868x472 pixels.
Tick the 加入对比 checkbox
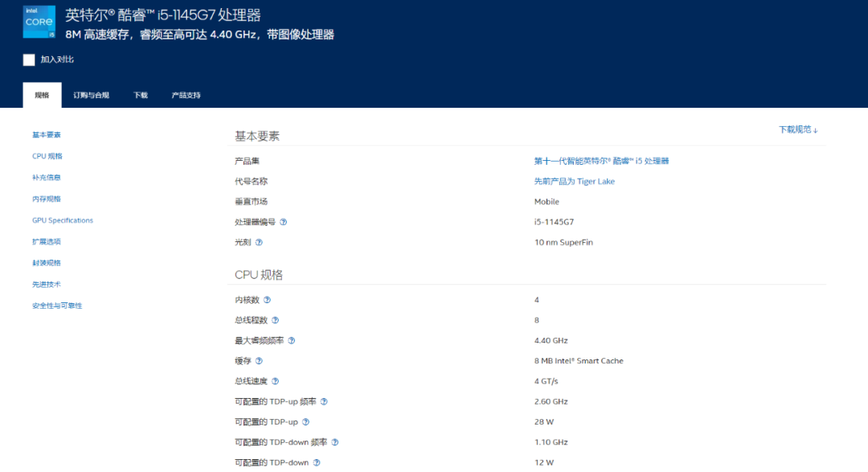(x=29, y=60)
